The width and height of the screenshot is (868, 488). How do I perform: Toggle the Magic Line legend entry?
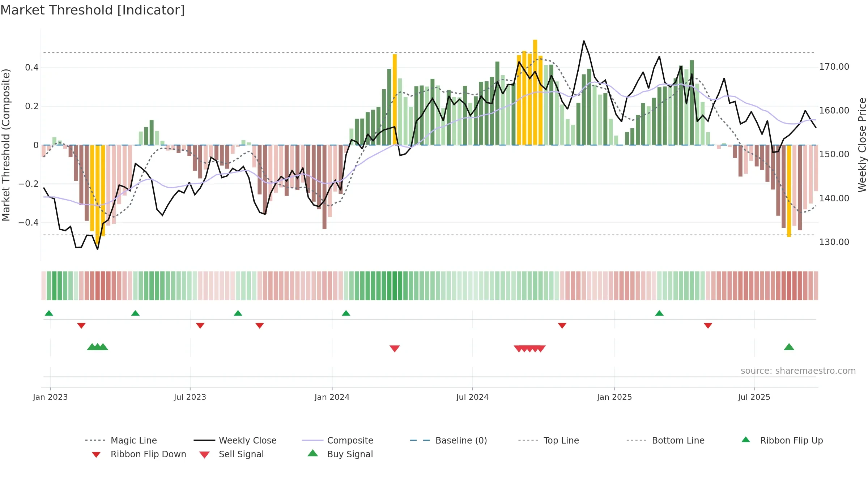point(121,440)
